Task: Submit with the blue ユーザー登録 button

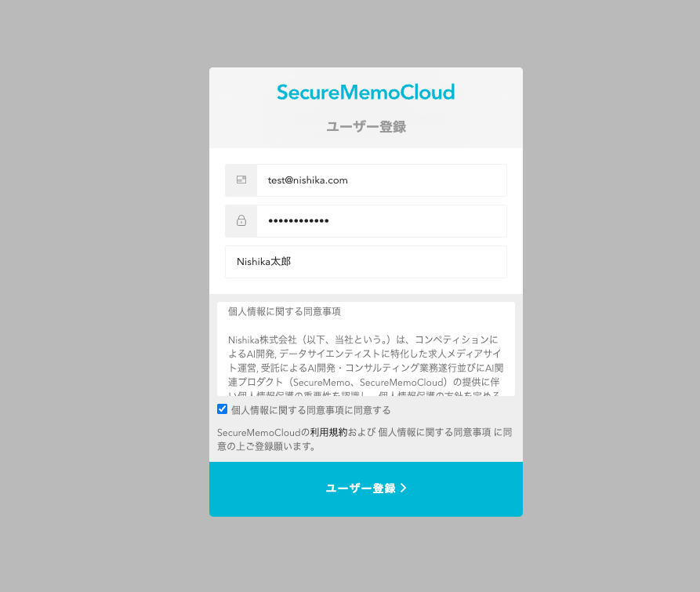Action: click(365, 488)
